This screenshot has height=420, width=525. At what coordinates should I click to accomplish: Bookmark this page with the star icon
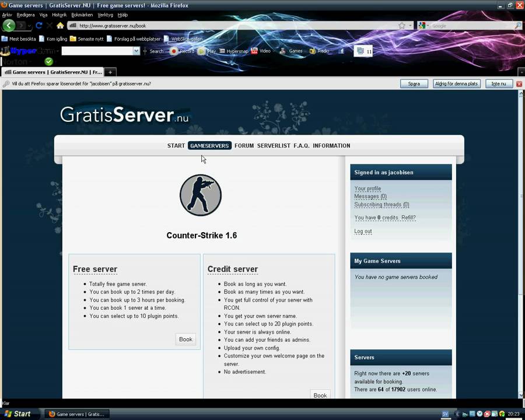[x=402, y=26]
